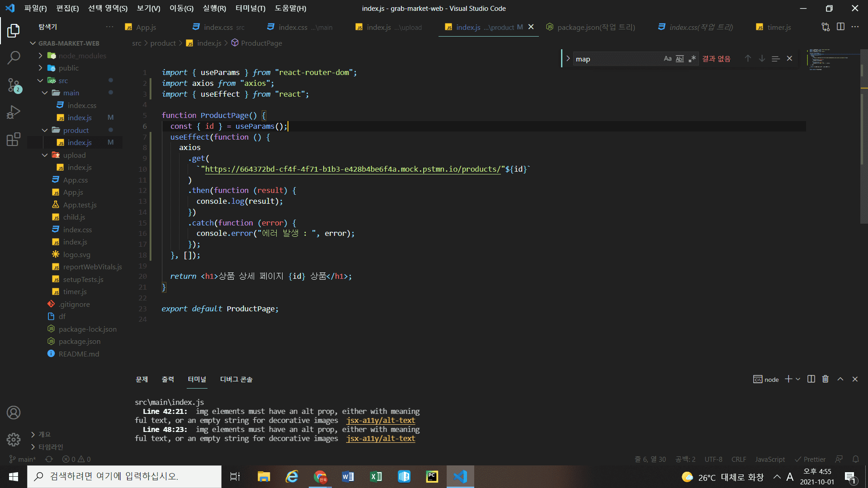Expand the node_modules folder
This screenshot has height=488, width=868.
coord(82,56)
